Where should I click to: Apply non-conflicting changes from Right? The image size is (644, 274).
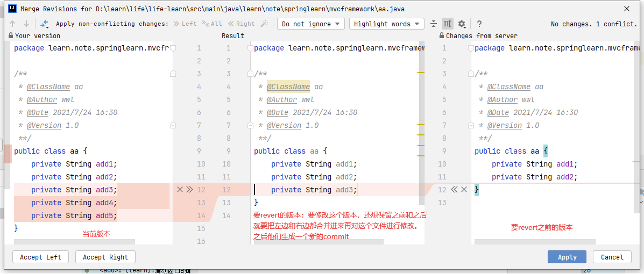tap(241, 24)
